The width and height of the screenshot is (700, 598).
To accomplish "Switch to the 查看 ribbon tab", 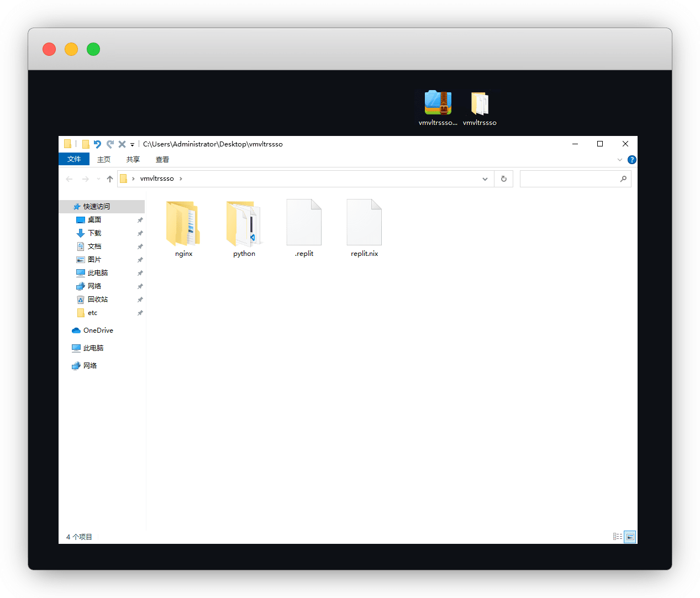I will (162, 160).
